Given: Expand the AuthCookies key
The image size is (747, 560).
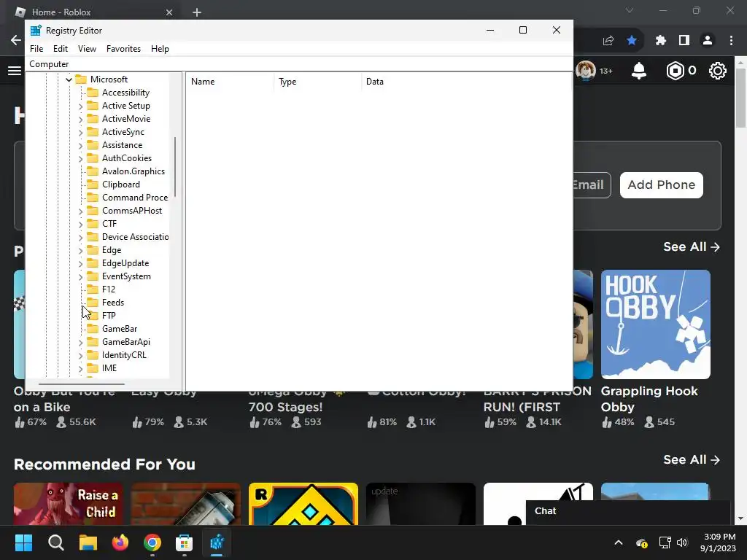Looking at the screenshot, I should [80, 158].
